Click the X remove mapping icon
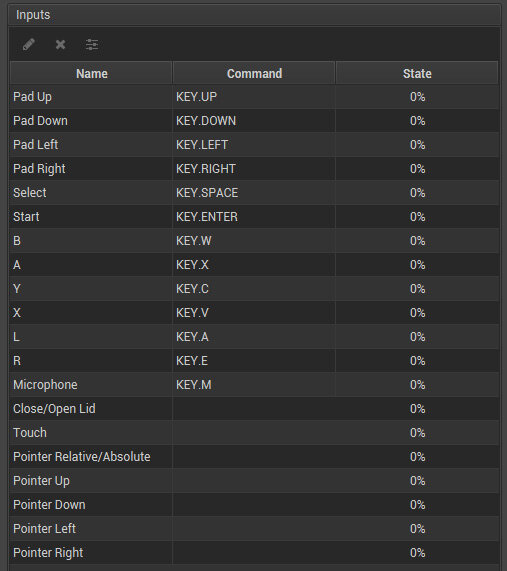Image resolution: width=507 pixels, height=571 pixels. click(x=60, y=45)
